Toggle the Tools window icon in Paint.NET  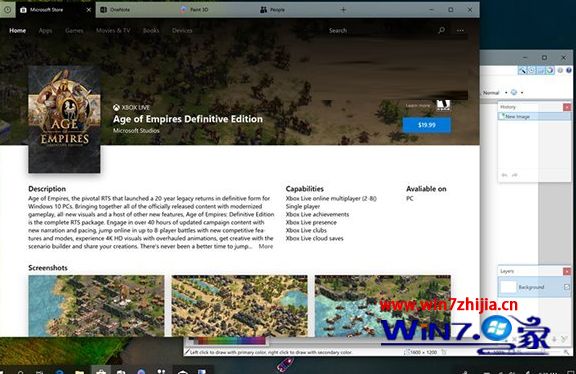coord(522,70)
